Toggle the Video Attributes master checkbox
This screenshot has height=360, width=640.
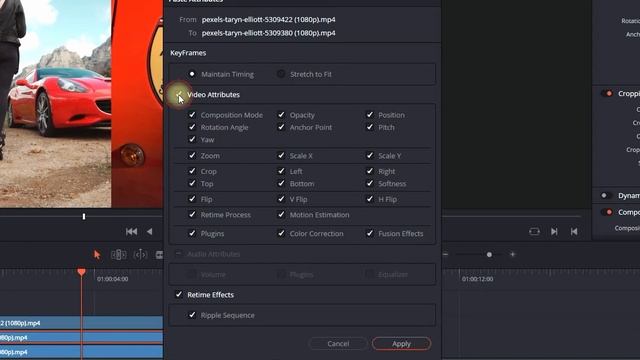[179, 94]
